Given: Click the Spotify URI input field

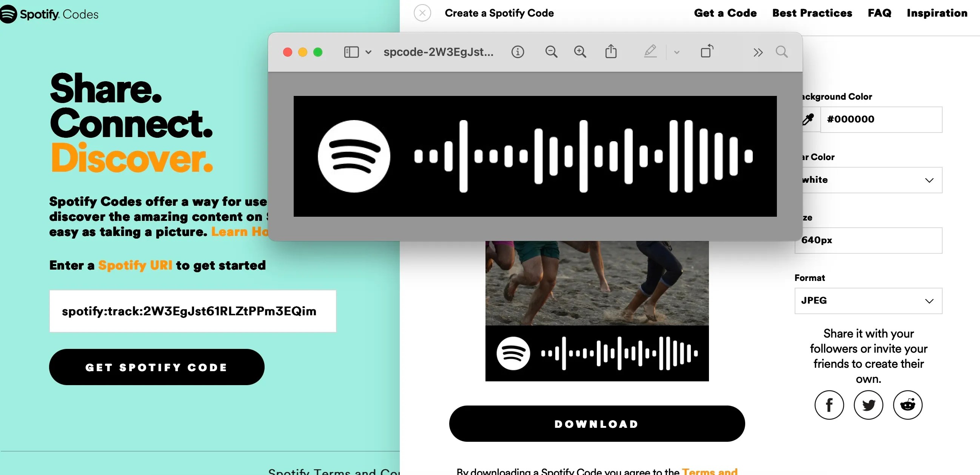Looking at the screenshot, I should [x=193, y=312].
